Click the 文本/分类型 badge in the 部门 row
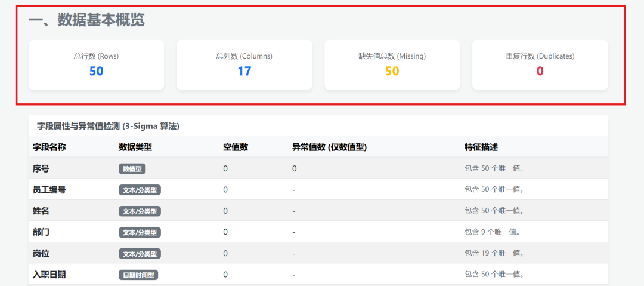 (x=140, y=232)
